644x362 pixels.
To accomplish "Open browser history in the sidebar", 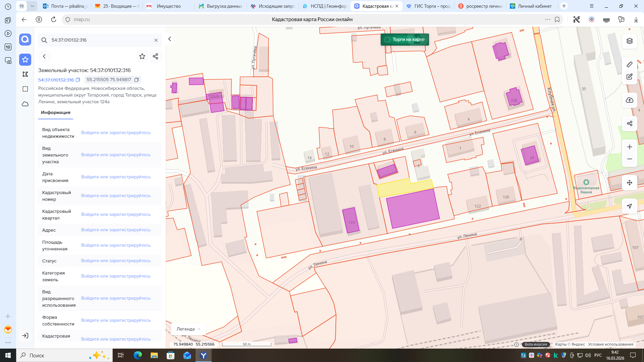I will coord(8,6).
